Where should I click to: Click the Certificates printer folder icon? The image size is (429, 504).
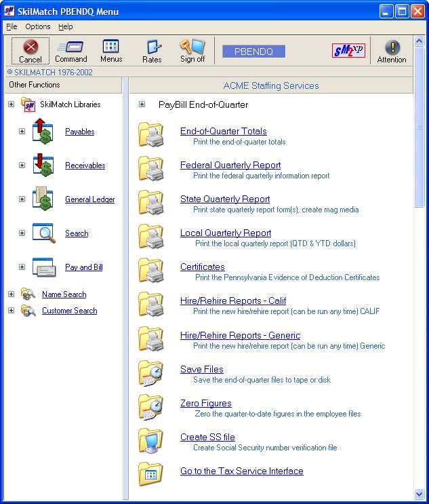pyautogui.click(x=151, y=270)
